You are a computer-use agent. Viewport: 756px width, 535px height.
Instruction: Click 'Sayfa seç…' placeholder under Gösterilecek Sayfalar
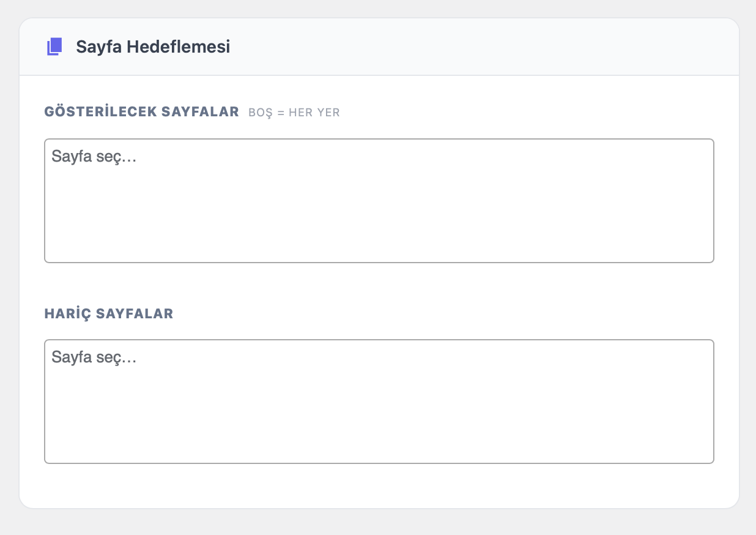click(94, 157)
